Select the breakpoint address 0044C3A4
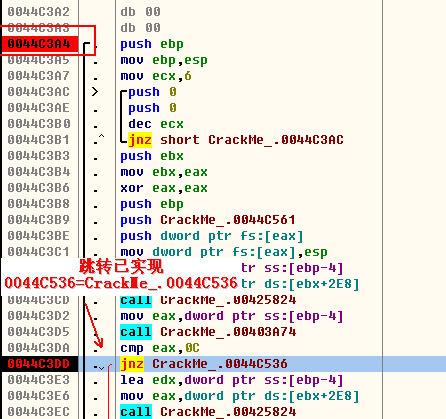 coord(39,44)
